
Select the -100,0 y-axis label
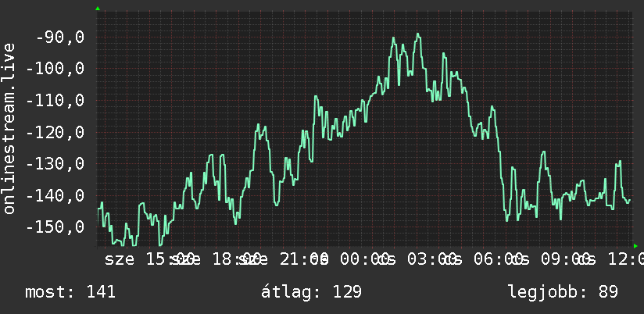55,69
